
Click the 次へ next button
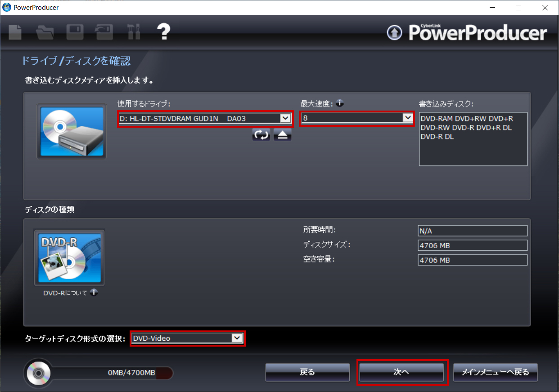click(401, 372)
